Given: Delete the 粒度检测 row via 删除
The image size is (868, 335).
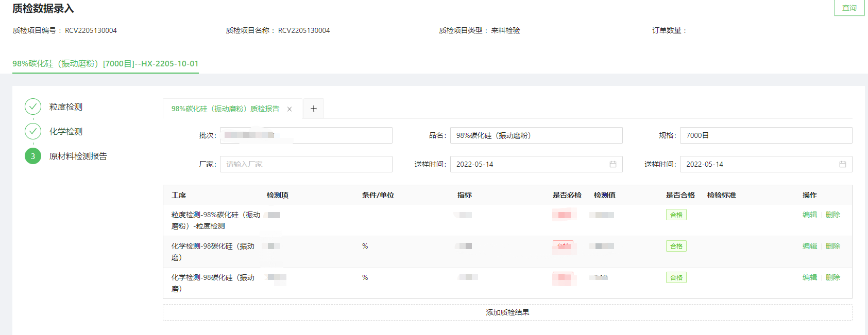Looking at the screenshot, I should [x=832, y=215].
